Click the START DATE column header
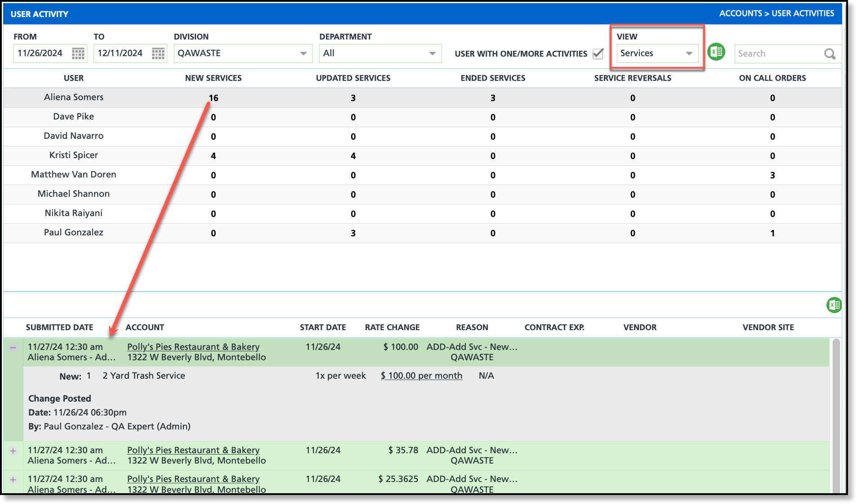Screen dimensions: 857x504 tap(323, 327)
